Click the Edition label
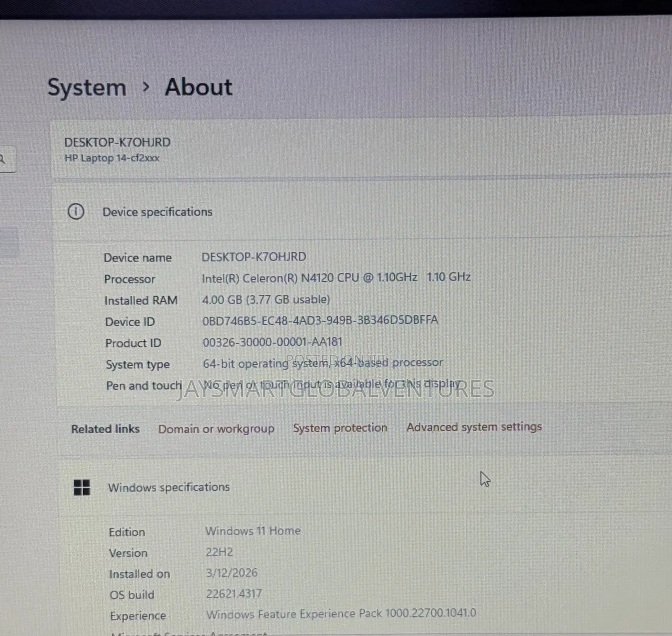Screen dimensions: 672x636 [127, 532]
